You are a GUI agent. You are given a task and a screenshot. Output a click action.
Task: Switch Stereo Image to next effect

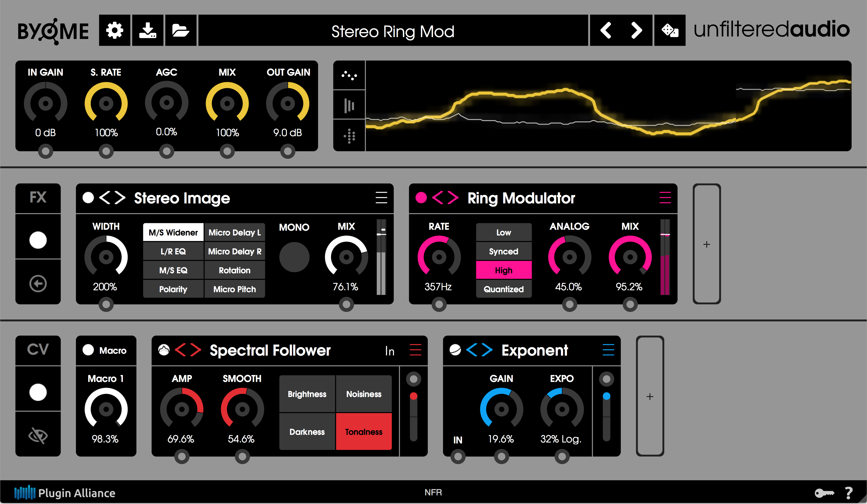(x=120, y=198)
